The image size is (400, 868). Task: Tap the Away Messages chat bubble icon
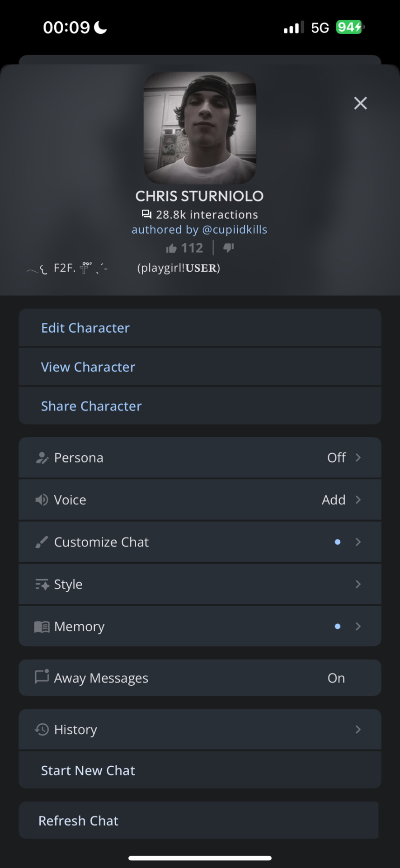tap(42, 677)
